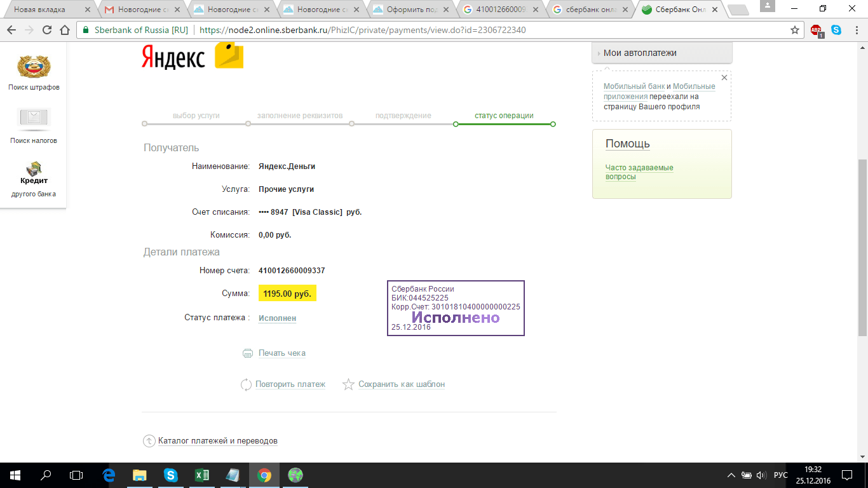
Task: Show hidden system tray icons
Action: [x=731, y=475]
